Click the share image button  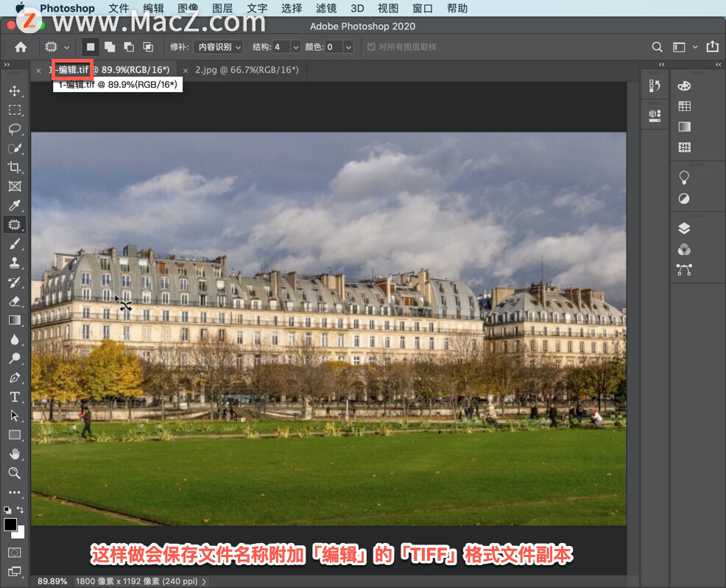tap(712, 46)
